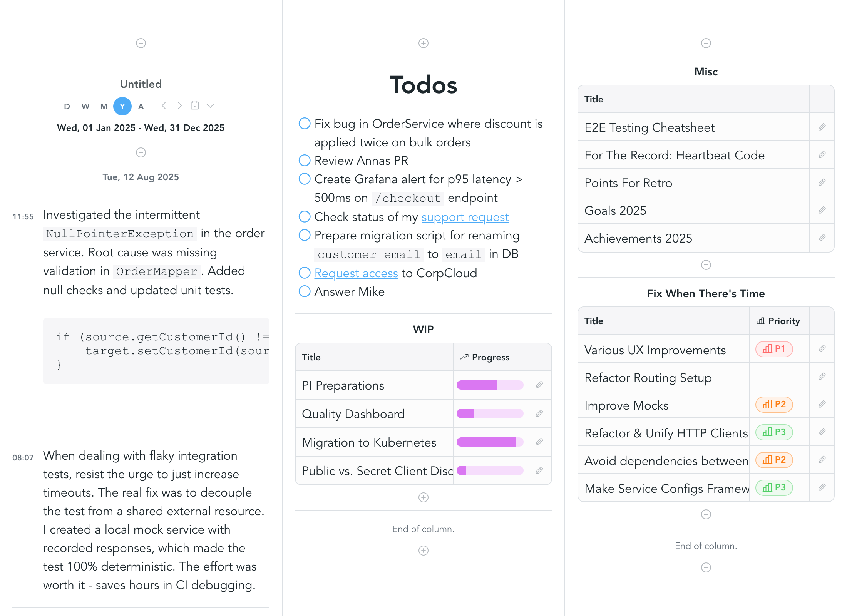The width and height of the screenshot is (847, 616).
Task: Open the support request link
Action: pos(465,217)
